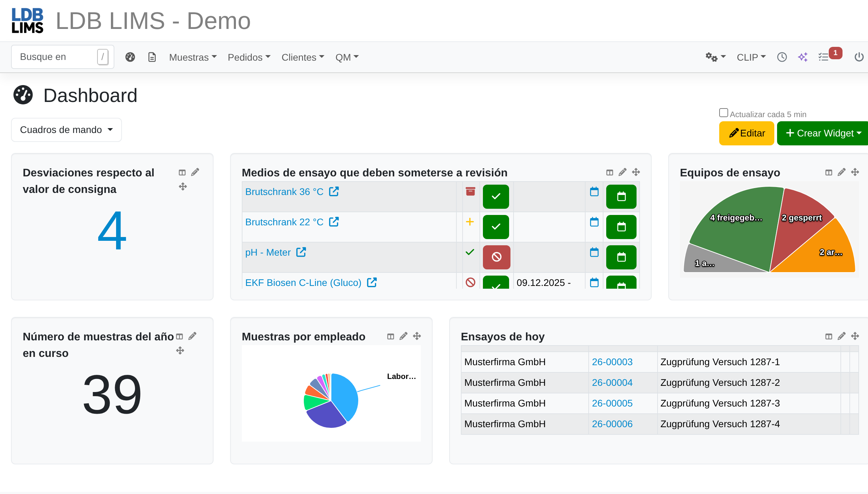Expand the Cuadros de mando dropdown
This screenshot has height=494, width=868.
[66, 130]
